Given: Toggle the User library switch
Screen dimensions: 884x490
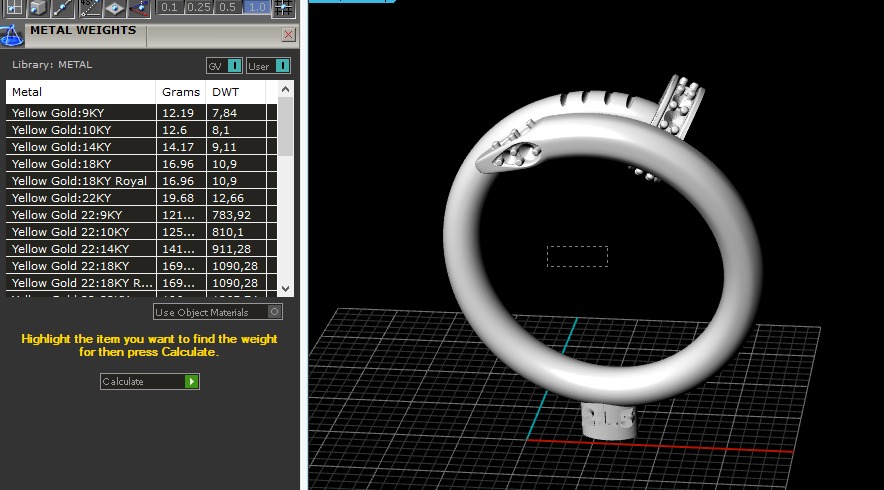Looking at the screenshot, I should [268, 66].
